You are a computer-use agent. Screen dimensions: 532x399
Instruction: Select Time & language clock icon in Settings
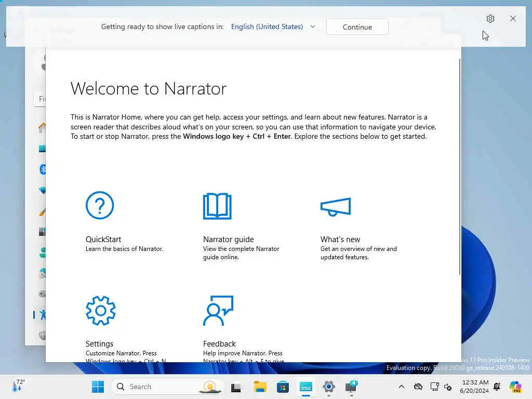tap(43, 273)
